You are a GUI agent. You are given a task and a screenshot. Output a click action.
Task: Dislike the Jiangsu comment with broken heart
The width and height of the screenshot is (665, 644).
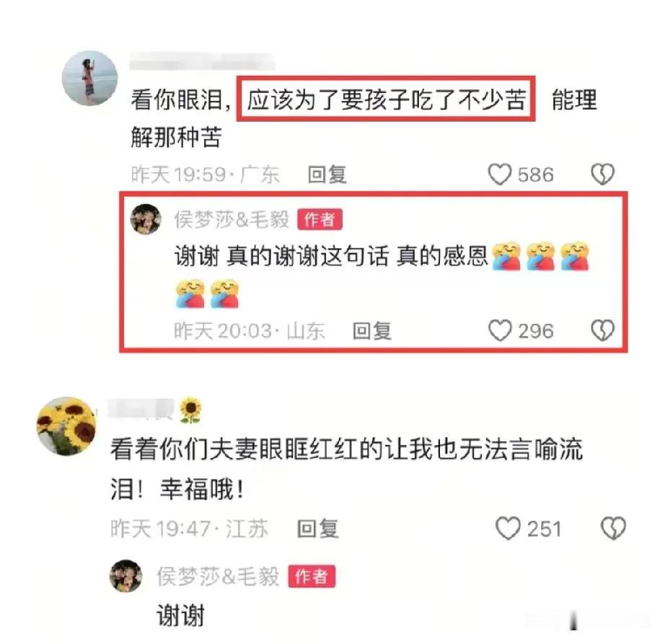pyautogui.click(x=613, y=529)
